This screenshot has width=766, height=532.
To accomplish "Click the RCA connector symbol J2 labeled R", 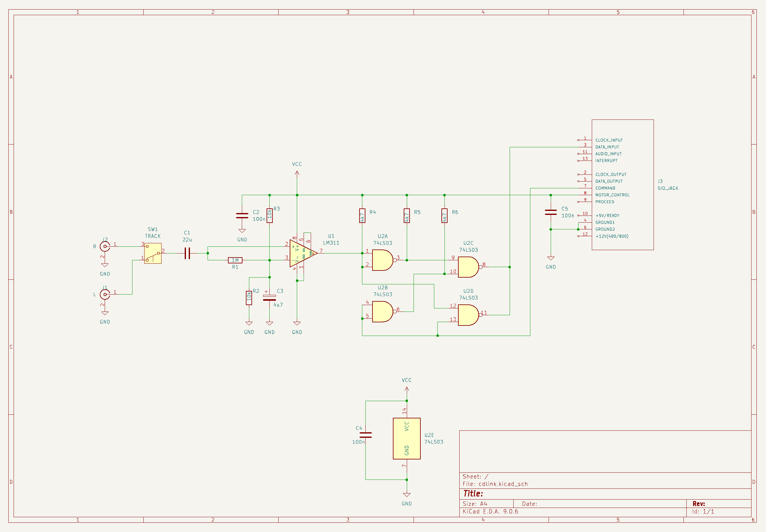I will (x=105, y=246).
